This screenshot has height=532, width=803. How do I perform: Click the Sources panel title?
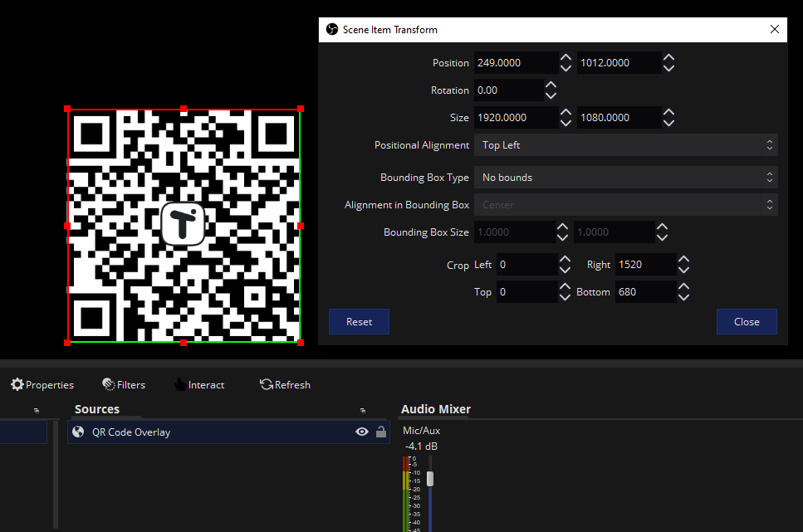pos(97,409)
